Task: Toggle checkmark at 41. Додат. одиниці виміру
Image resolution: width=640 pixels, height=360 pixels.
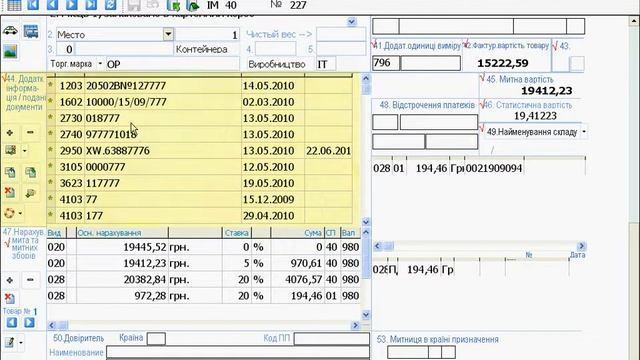Action: [374, 44]
